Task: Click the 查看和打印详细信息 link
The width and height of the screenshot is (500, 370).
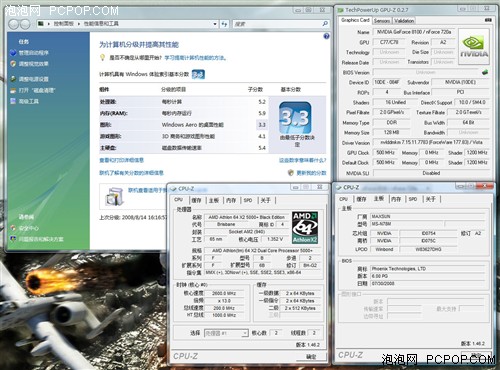Action: [121, 160]
